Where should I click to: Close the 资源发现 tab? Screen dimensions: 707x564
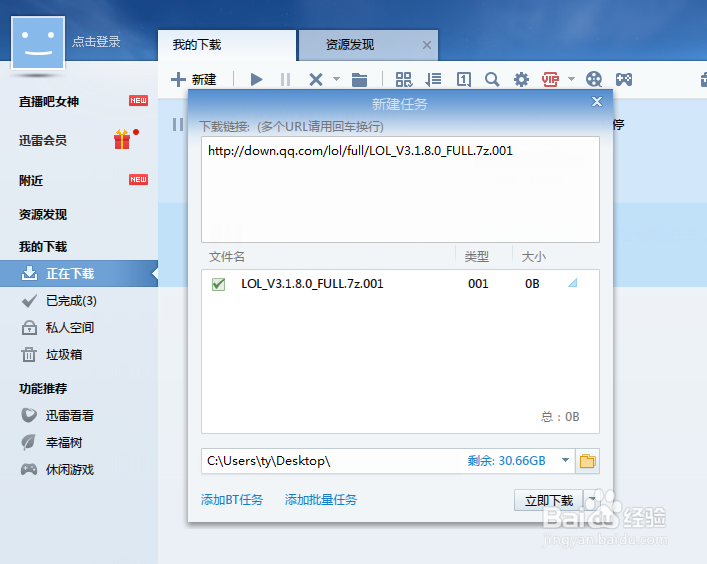[427, 45]
